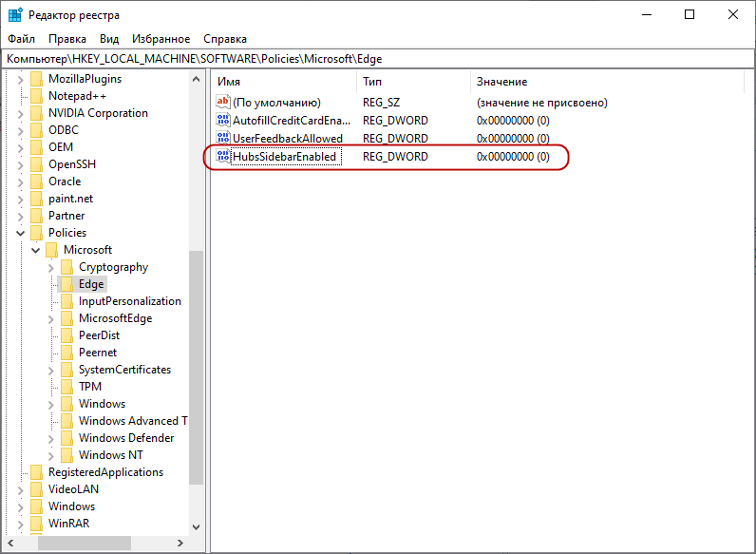Viewport: 756px width, 554px height.
Task: Sort by the Имя column header
Action: (283, 82)
